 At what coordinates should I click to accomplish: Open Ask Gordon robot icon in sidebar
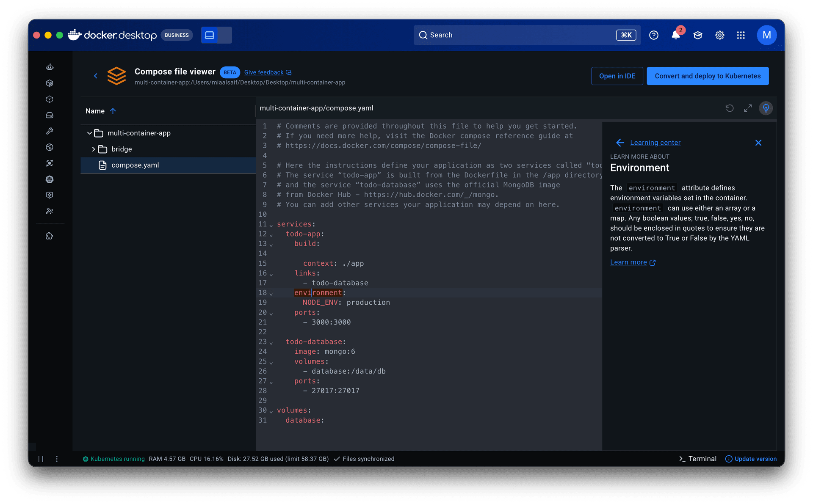pyautogui.click(x=50, y=67)
